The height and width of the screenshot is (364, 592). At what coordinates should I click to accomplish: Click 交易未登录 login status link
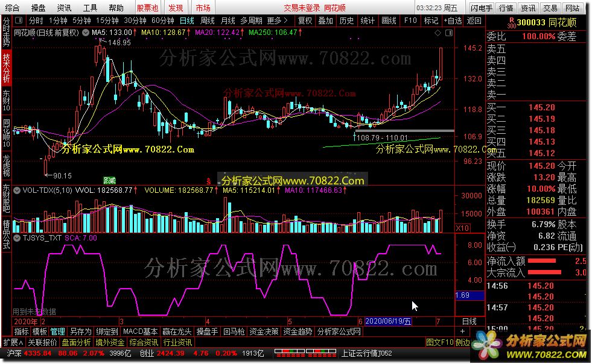(x=302, y=8)
